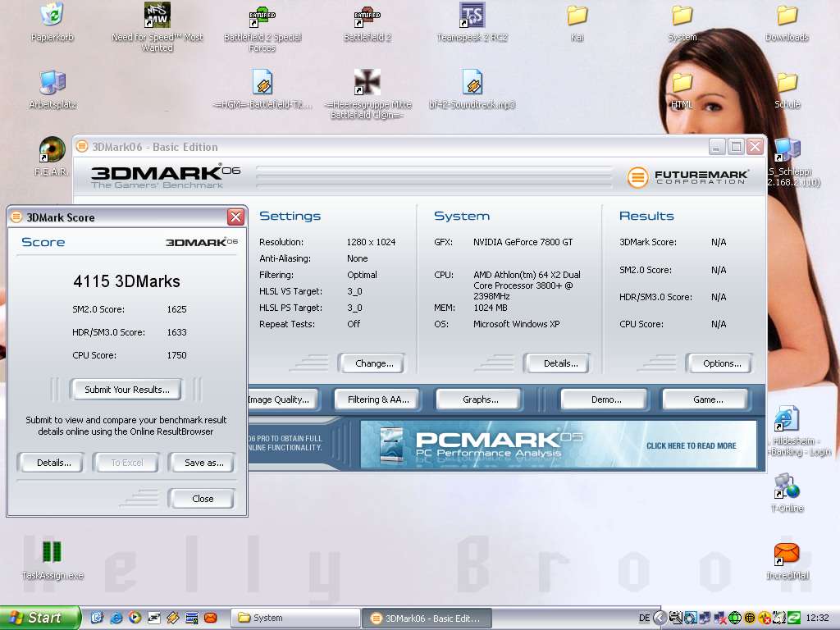Viewport: 840px width, 630px height.
Task: Select the bf42-Soundtrack.mp3 file
Action: (472, 83)
